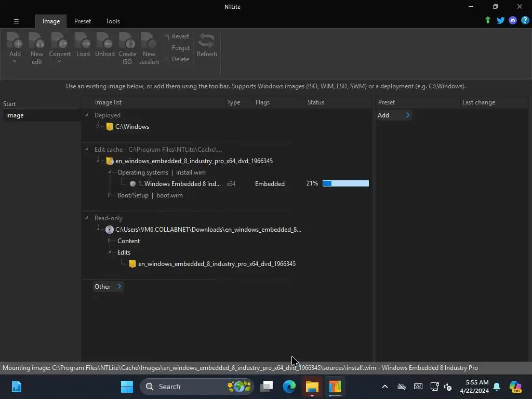
Task: Collapse the Deployed group
Action: coord(87,115)
